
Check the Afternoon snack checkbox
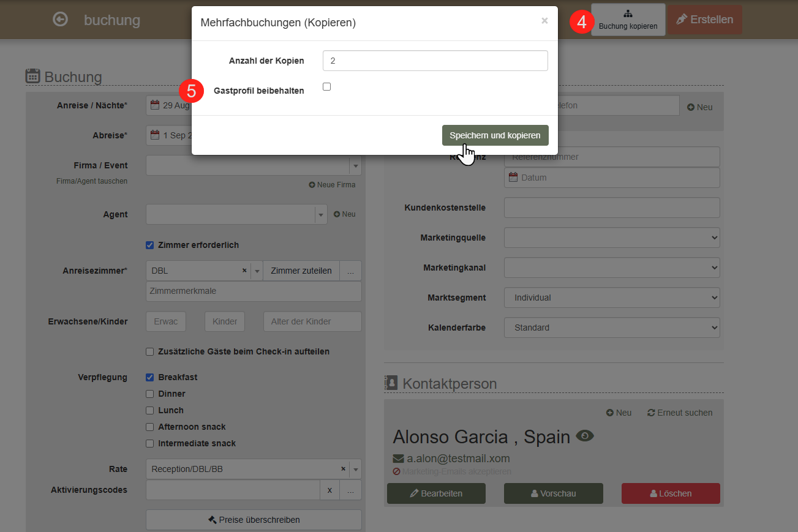[x=149, y=427]
